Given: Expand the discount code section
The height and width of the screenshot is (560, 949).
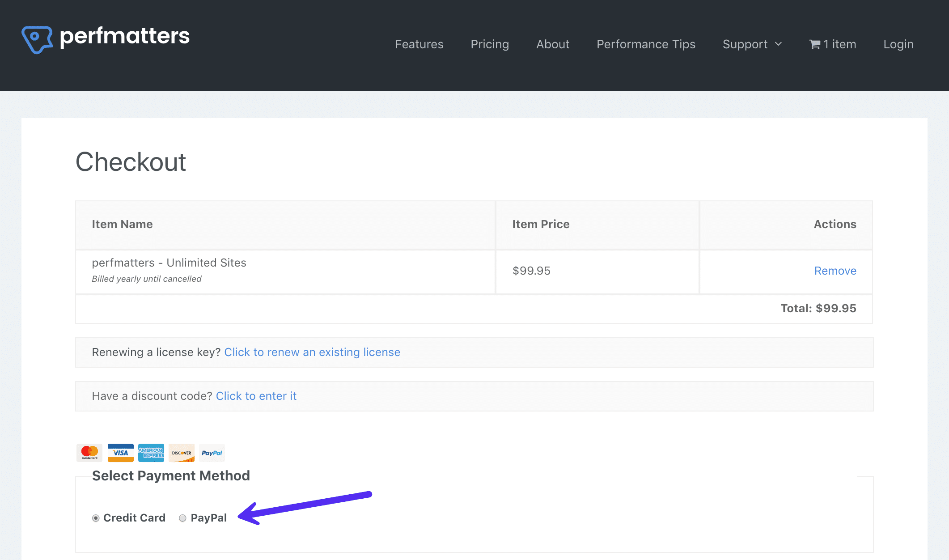Looking at the screenshot, I should coord(256,395).
